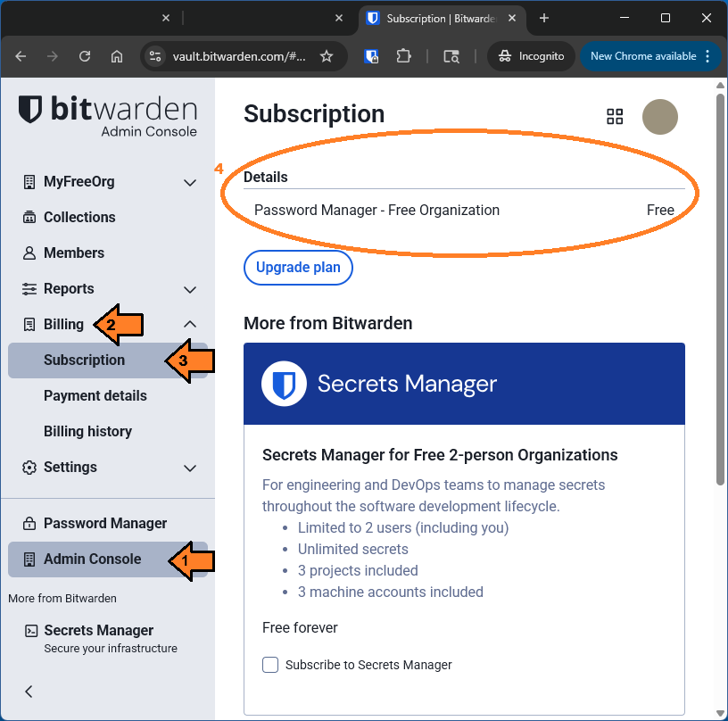This screenshot has width=728, height=721.
Task: Click the scrollbar up arrow
Action: 720,86
